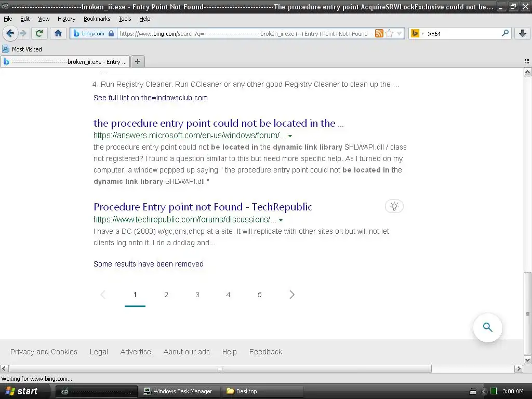The width and height of the screenshot is (532, 399).
Task: Open the History menu
Action: 66,19
